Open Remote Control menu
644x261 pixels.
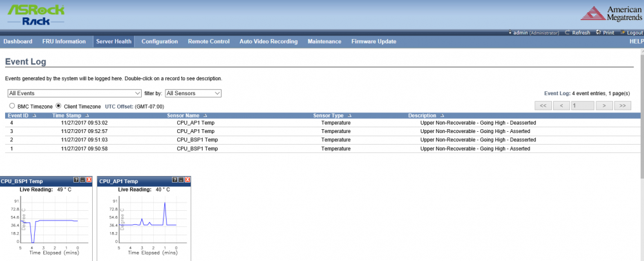coord(209,41)
